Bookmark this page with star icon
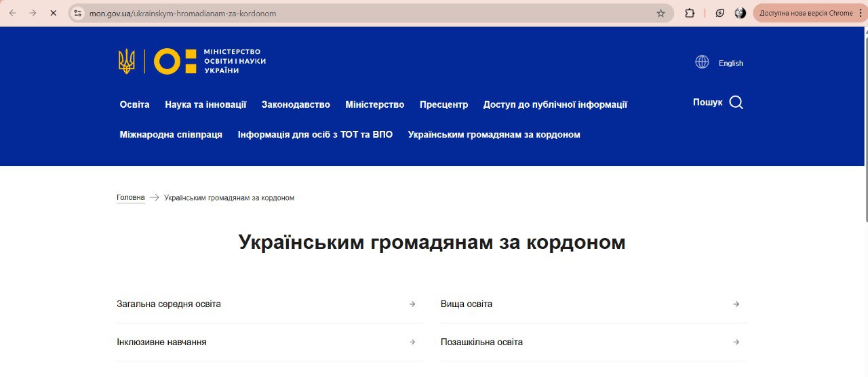The image size is (868, 377). 660,13
